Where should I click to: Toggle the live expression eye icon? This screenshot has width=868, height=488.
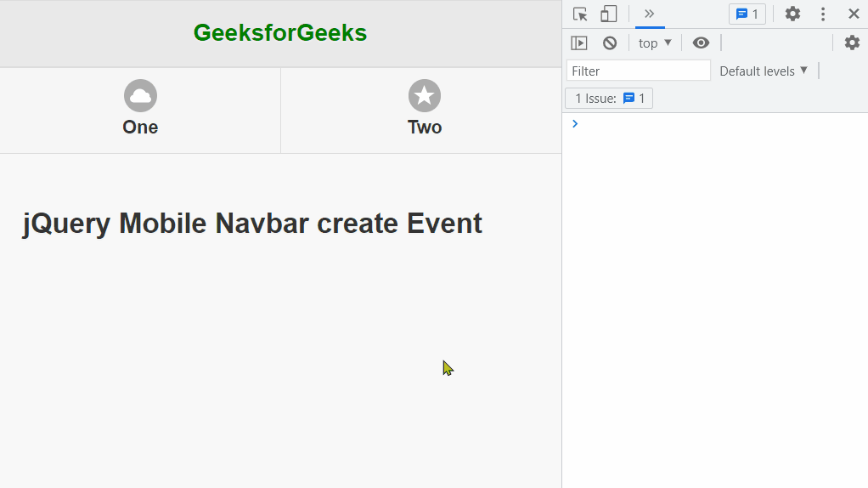(x=701, y=43)
